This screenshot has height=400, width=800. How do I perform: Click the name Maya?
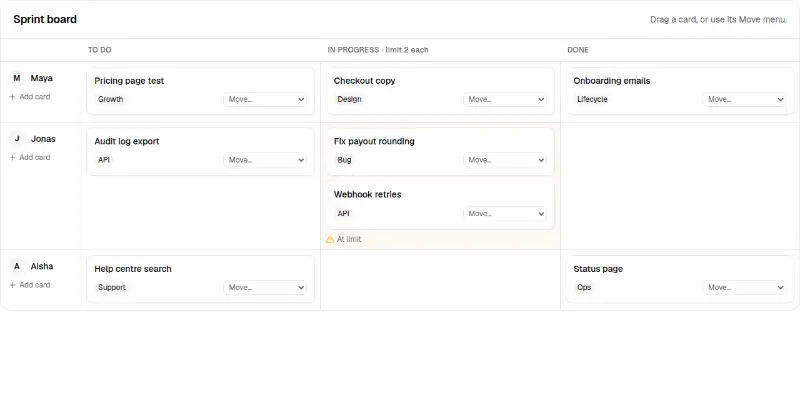pos(41,78)
